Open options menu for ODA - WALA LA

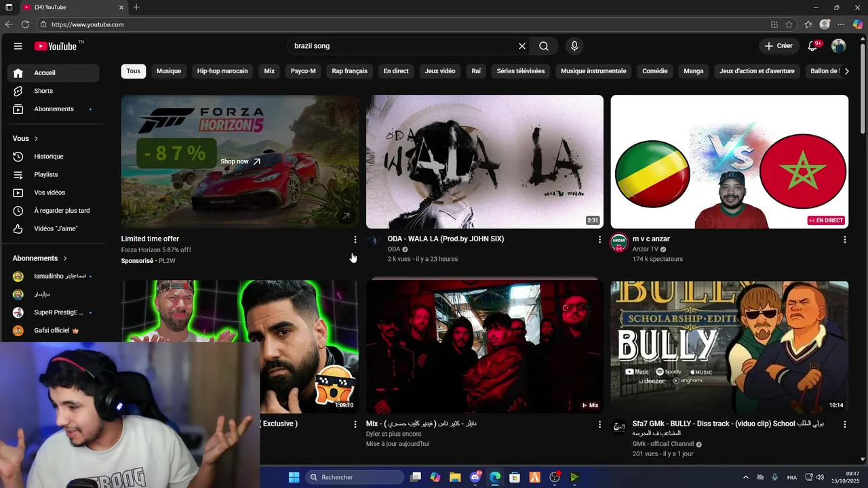[599, 239]
